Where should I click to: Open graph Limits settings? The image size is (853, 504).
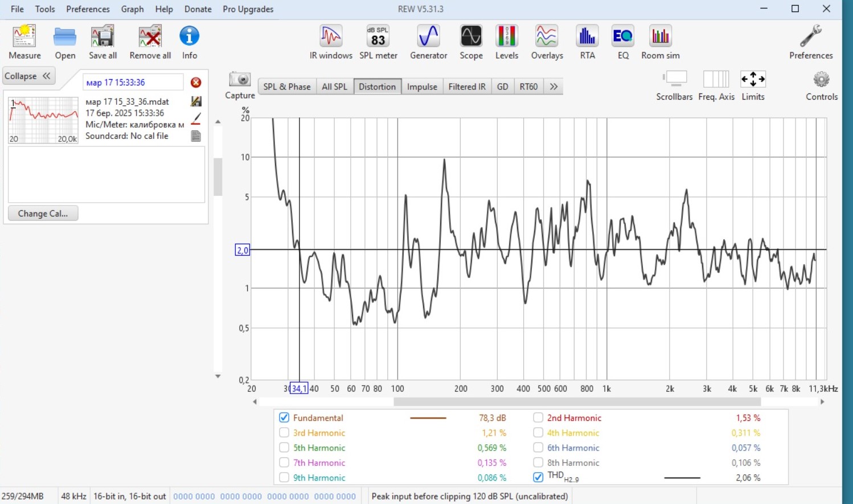[753, 79]
